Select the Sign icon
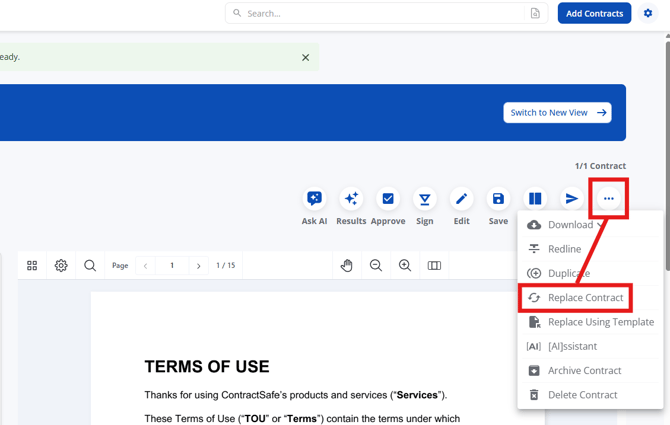Image resolution: width=670 pixels, height=425 pixels. tap(424, 199)
